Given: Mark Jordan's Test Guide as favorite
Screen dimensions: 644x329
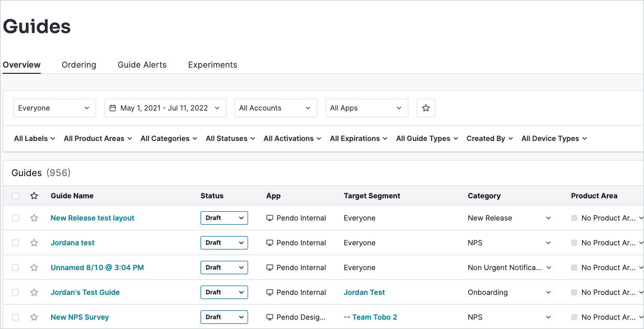Looking at the screenshot, I should tap(34, 292).
